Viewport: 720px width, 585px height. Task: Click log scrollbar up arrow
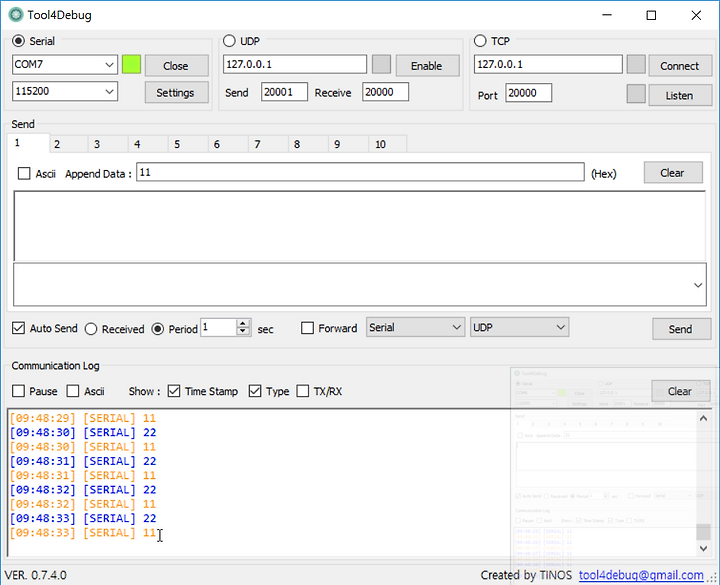point(703,418)
